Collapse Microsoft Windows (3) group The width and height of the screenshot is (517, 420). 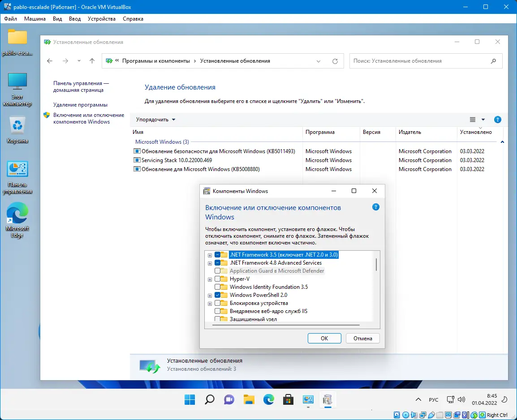coord(502,142)
